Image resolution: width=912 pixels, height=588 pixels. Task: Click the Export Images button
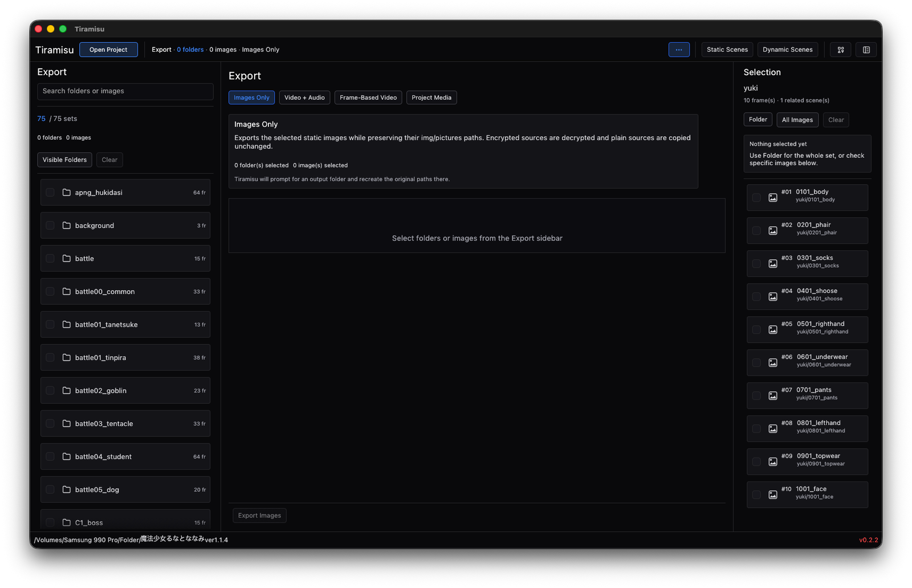[x=259, y=516]
